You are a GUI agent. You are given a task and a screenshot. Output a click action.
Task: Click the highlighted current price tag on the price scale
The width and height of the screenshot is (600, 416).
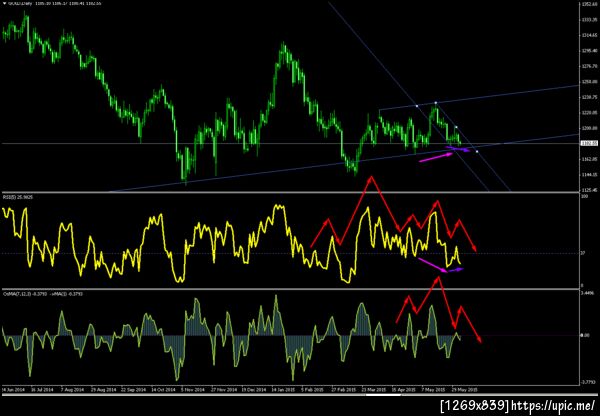coord(587,144)
